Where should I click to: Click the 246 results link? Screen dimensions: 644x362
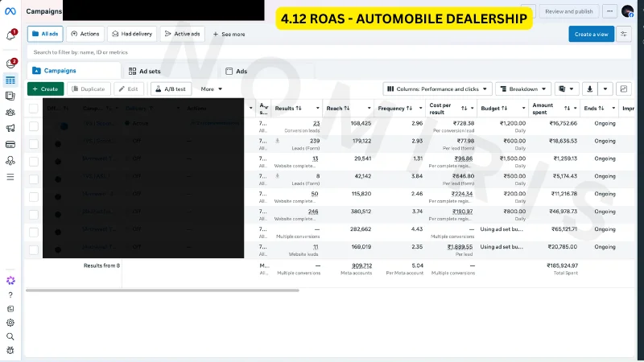[x=313, y=212]
